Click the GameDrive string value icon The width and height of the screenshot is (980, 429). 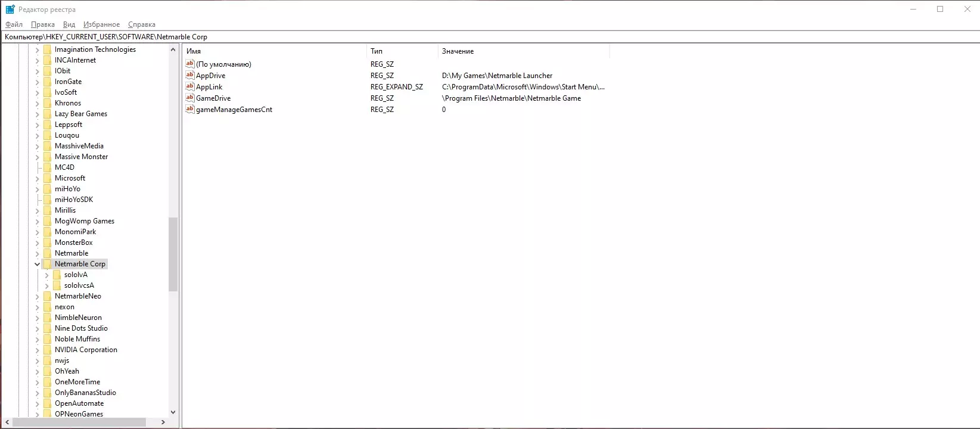tap(190, 98)
